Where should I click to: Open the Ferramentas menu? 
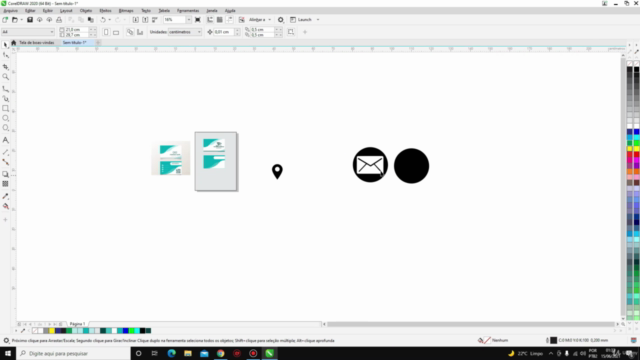pos(188,11)
